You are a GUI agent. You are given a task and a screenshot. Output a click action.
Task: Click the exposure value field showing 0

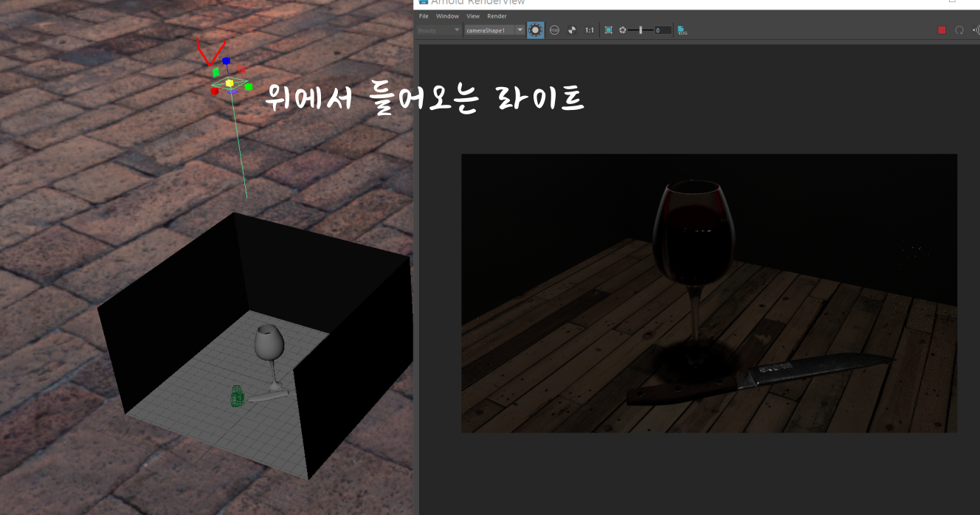[662, 30]
